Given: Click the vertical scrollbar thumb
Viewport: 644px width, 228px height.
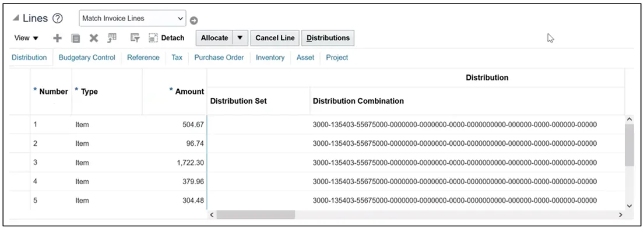Looking at the screenshot, I should point(629,145).
